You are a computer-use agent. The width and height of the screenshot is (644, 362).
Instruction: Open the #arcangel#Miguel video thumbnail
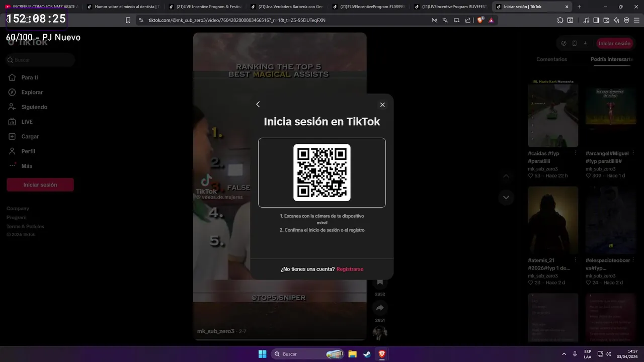(x=610, y=113)
